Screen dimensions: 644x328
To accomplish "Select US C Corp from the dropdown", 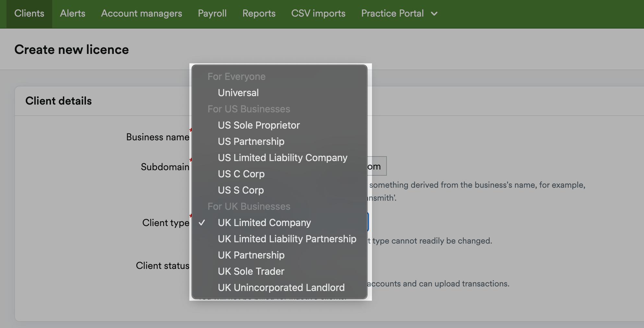I will 241,174.
